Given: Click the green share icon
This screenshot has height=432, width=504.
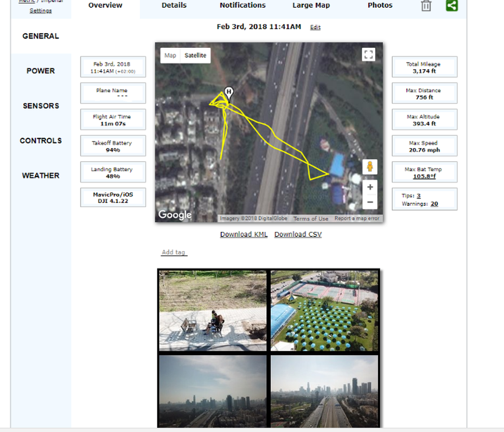Looking at the screenshot, I should coord(452,6).
